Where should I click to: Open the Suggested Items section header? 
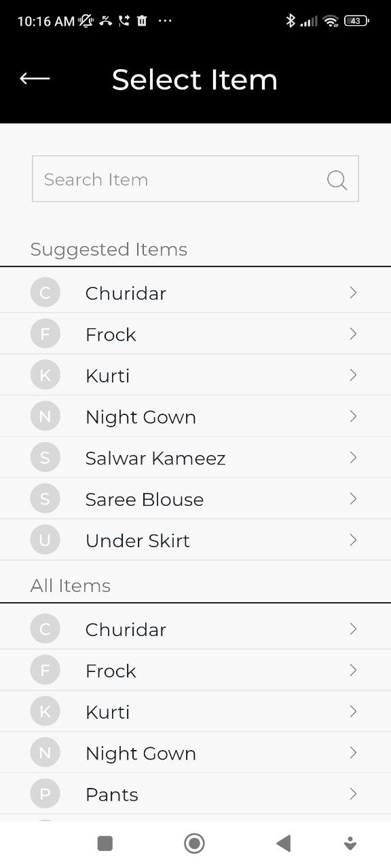coord(109,249)
